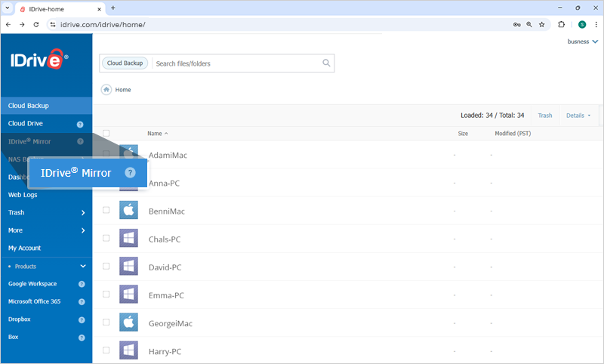604x364 pixels.
Task: Click the Cloud Backup search scope button
Action: (x=125, y=63)
